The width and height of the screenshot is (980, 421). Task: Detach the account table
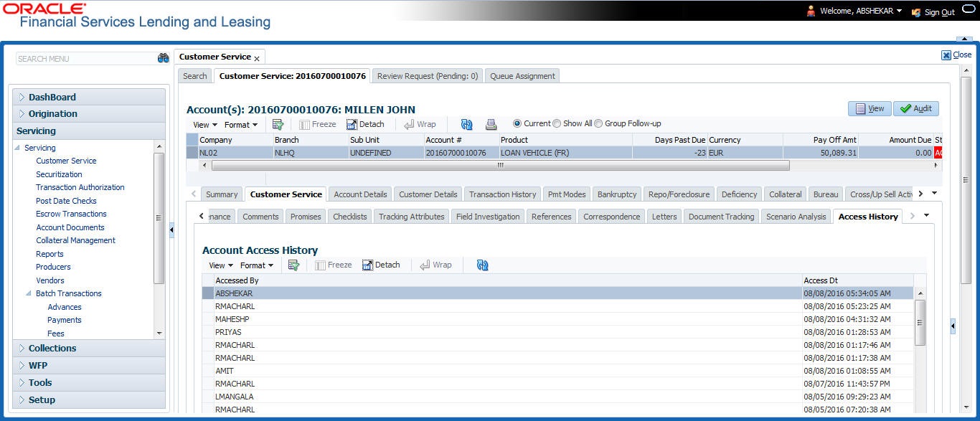(364, 124)
